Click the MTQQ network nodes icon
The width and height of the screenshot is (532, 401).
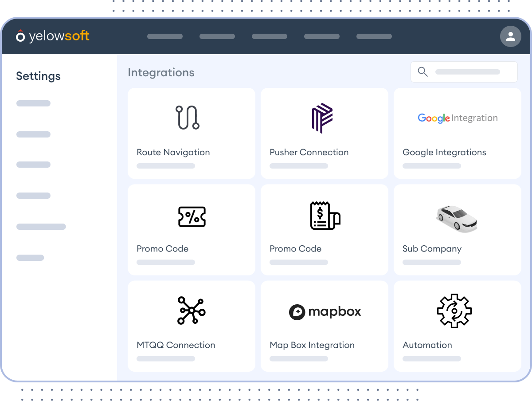(191, 311)
